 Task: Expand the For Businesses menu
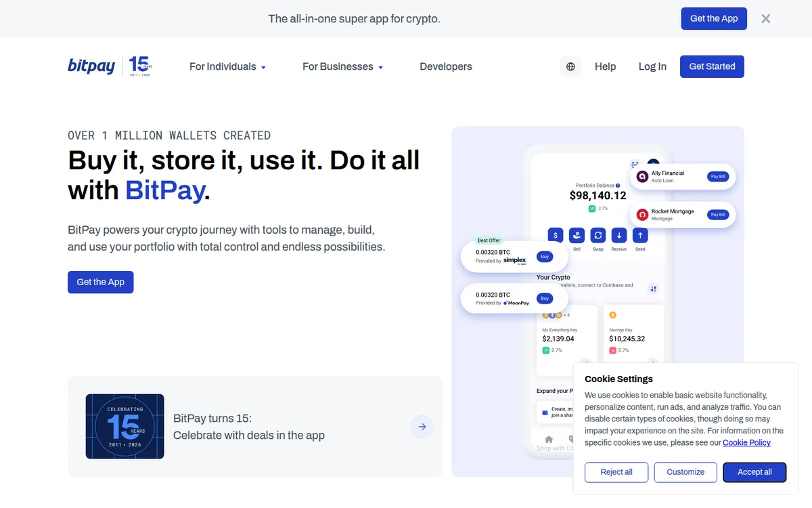343,66
